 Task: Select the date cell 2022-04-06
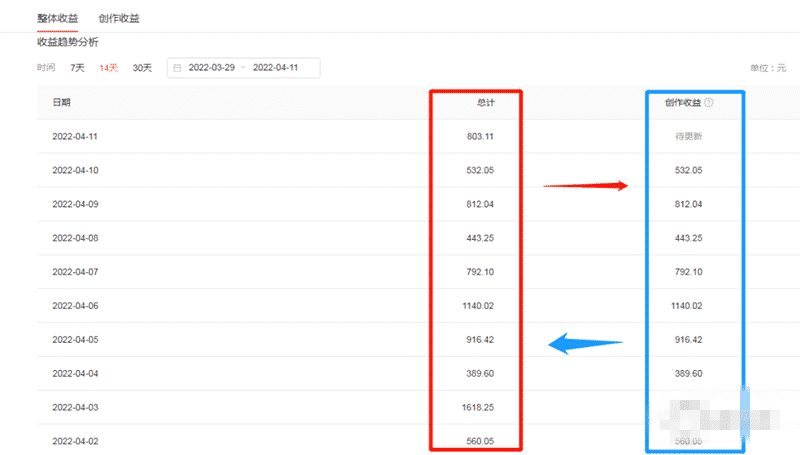click(75, 306)
